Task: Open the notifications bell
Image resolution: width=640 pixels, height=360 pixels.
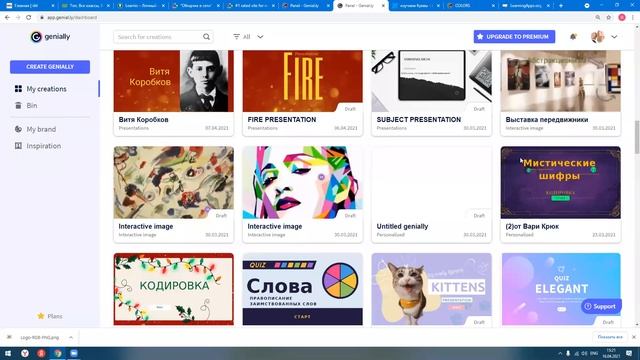Action: click(x=573, y=37)
